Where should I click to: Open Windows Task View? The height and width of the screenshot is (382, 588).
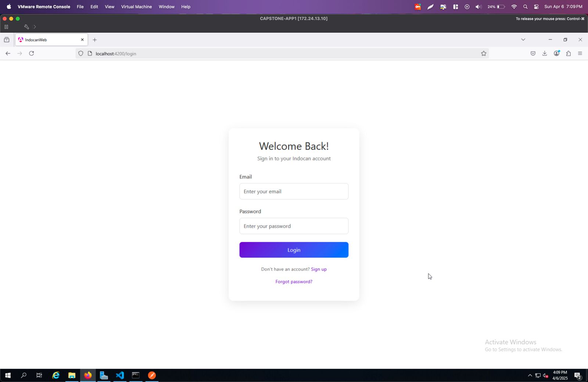(39, 375)
